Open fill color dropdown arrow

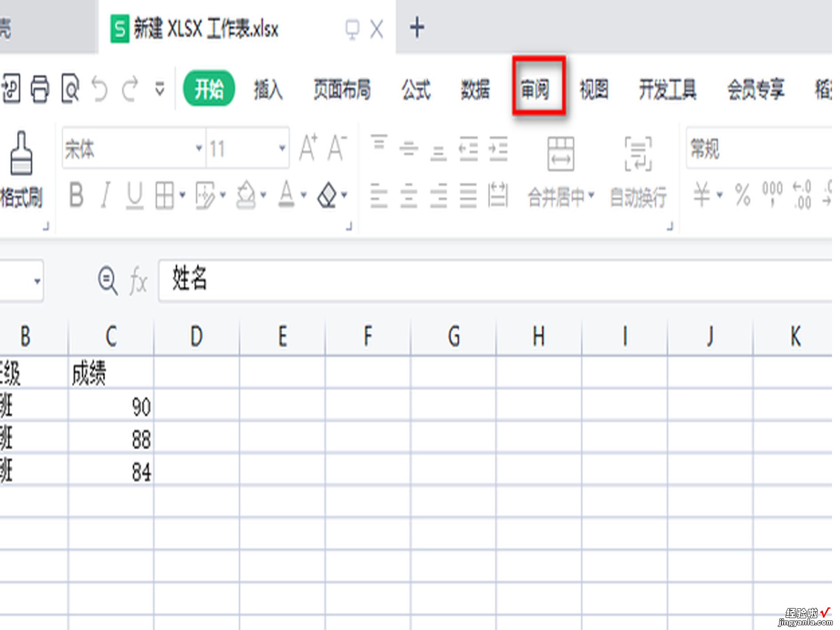click(x=264, y=195)
